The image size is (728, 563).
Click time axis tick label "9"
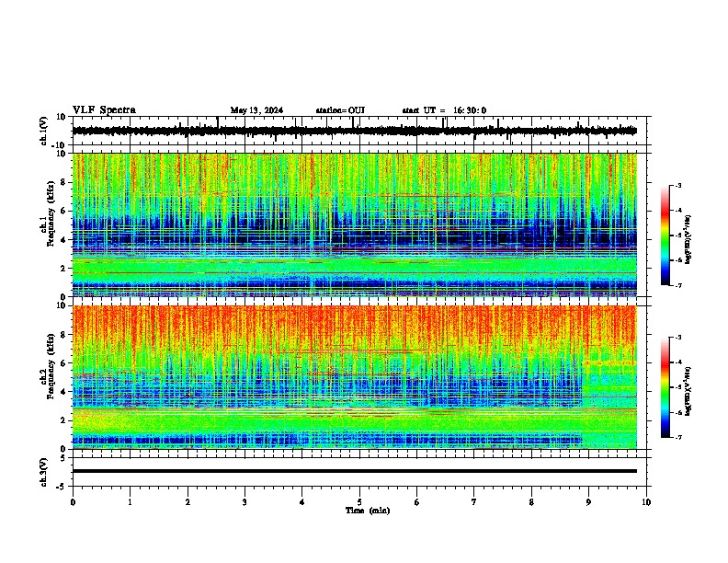588,502
